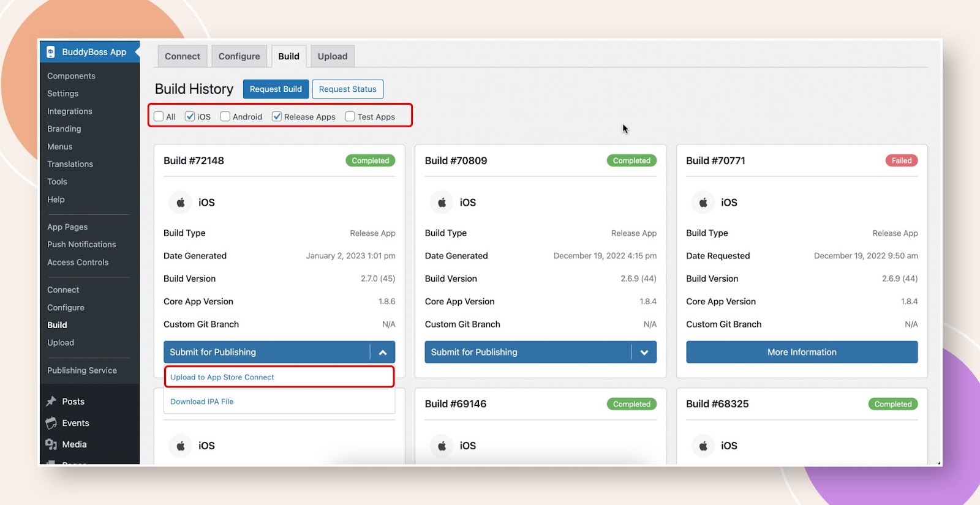The height and width of the screenshot is (505, 980).
Task: Click Apple icon in Build #68325 card
Action: tap(703, 446)
